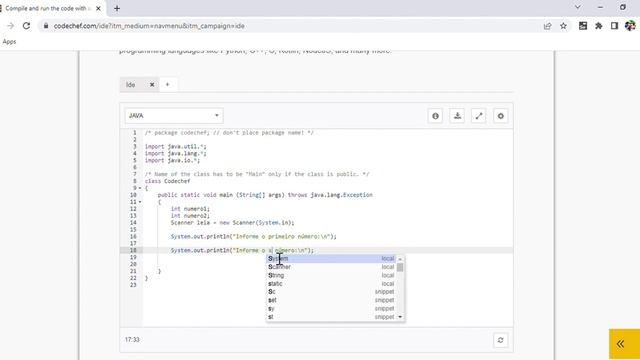Click the int numero2 declaration

tap(190, 216)
